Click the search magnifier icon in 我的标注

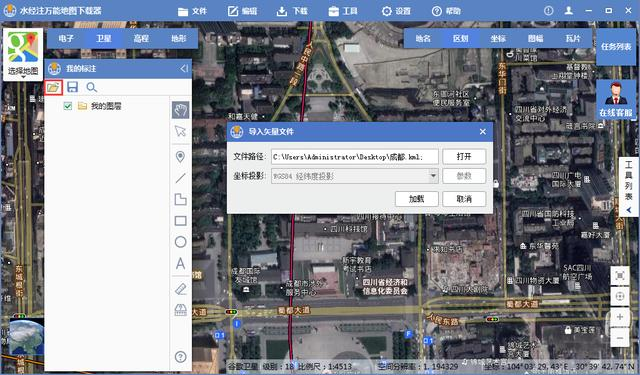pyautogui.click(x=91, y=87)
